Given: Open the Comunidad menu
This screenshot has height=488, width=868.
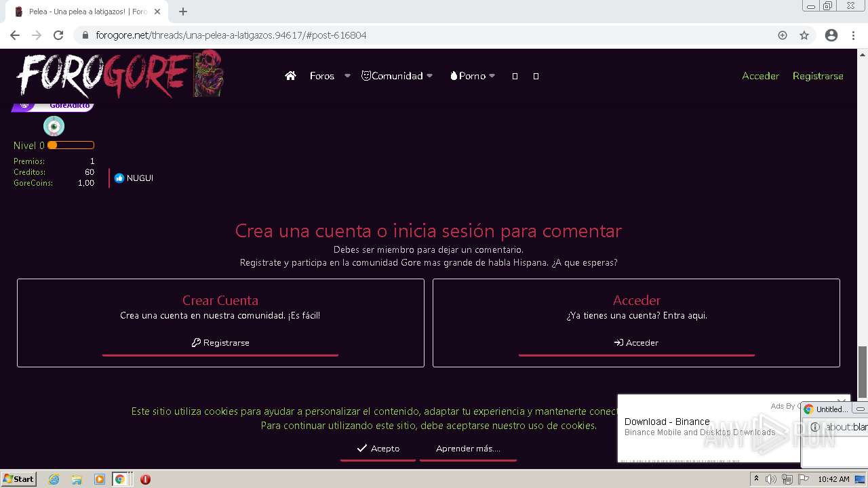Looking at the screenshot, I should 397,76.
